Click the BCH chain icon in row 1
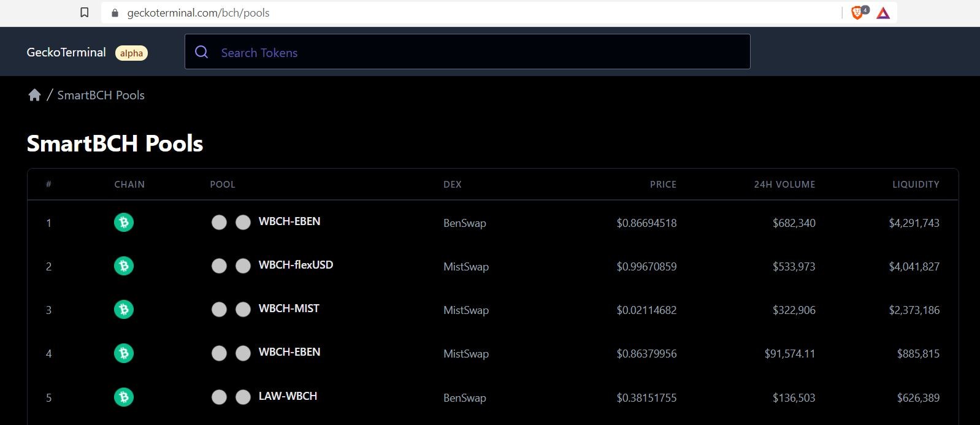 (124, 222)
